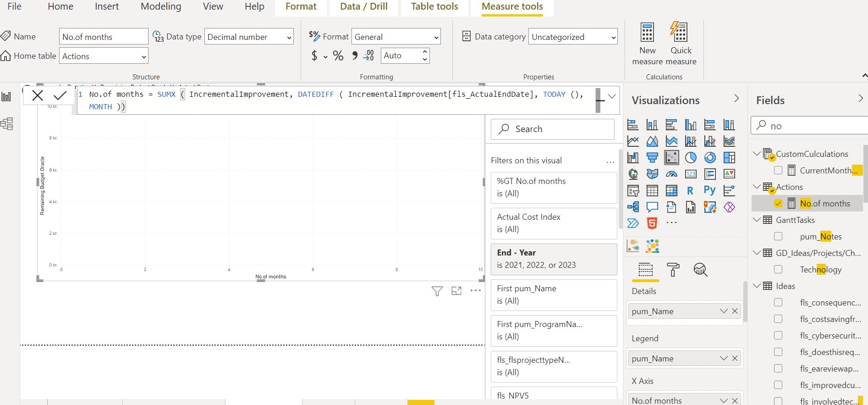868x405 pixels.
Task: Click the thousands separator comma icon
Action: tap(355, 55)
